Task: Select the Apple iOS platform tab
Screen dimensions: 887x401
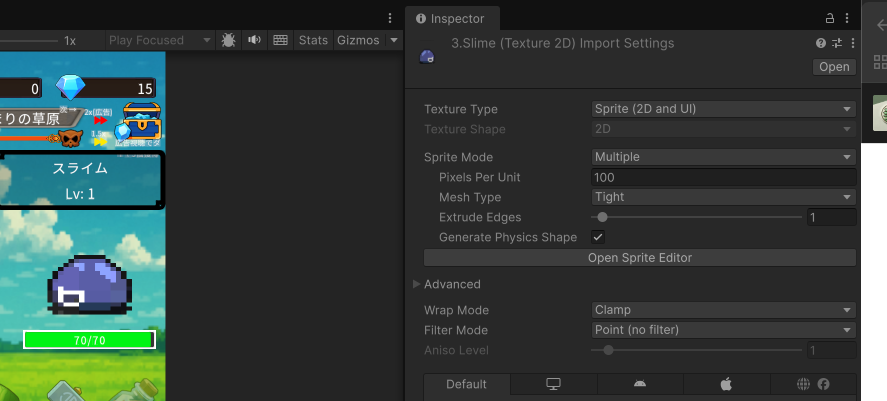Action: pos(727,384)
